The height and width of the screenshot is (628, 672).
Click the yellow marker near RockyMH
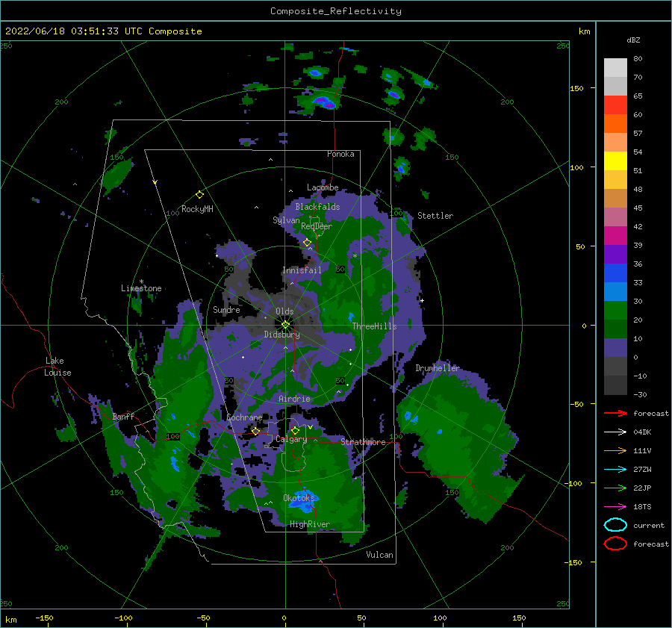click(199, 195)
